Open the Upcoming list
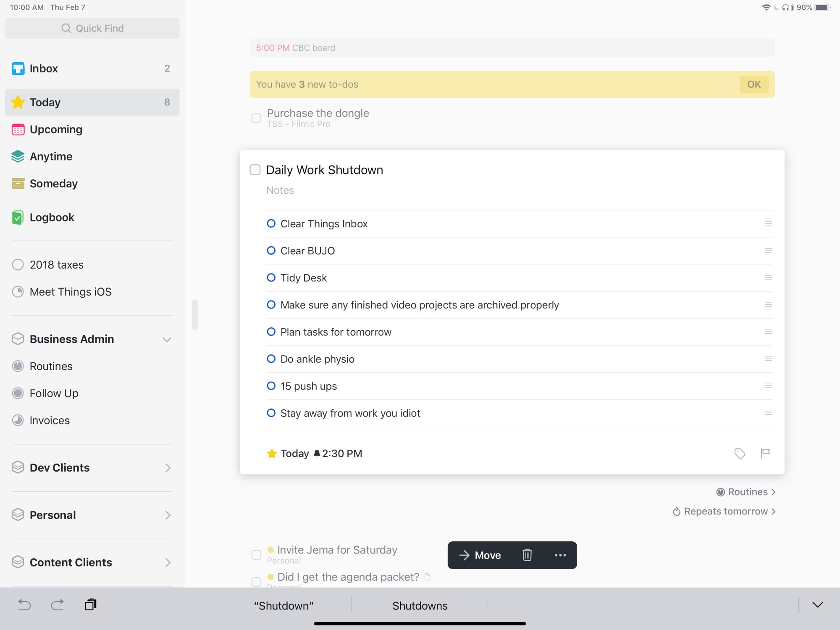Viewport: 840px width, 630px height. tap(56, 129)
